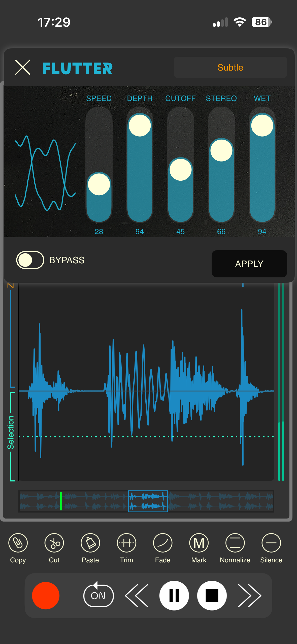
Task: Adjust the SPEED slider knob
Action: [x=99, y=184]
